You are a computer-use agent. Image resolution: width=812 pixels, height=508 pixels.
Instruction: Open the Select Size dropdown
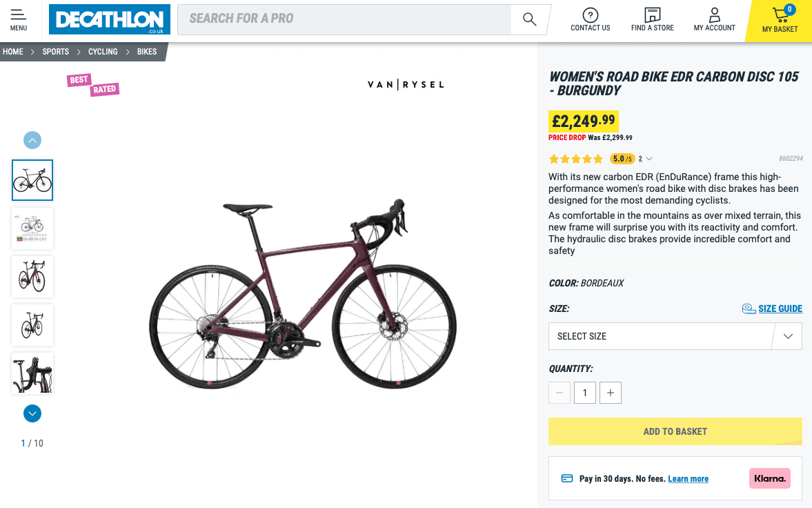pos(675,336)
